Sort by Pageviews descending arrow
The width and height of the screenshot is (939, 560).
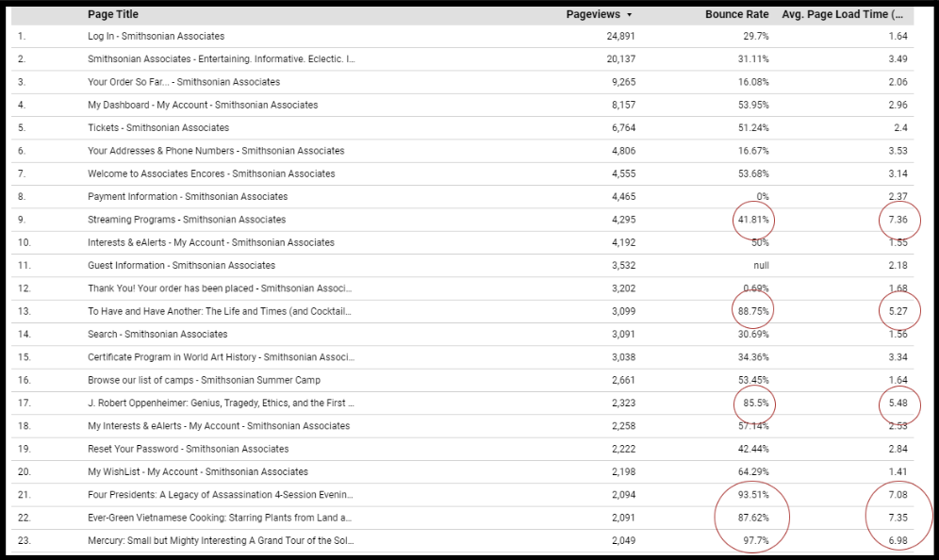pyautogui.click(x=630, y=15)
